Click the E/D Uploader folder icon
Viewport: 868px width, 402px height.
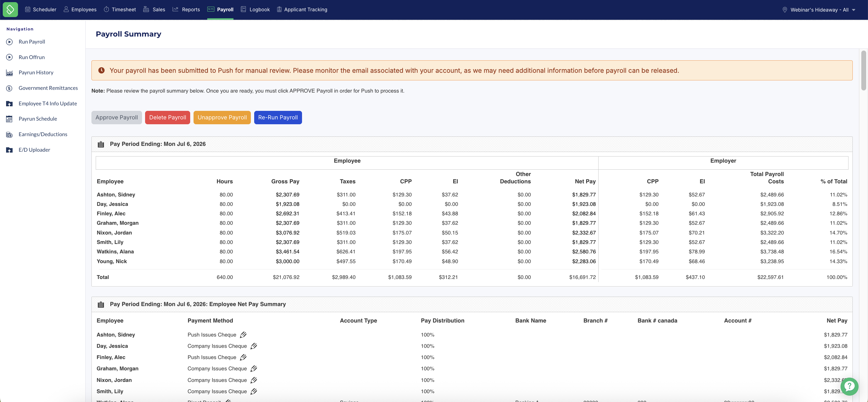pos(9,150)
